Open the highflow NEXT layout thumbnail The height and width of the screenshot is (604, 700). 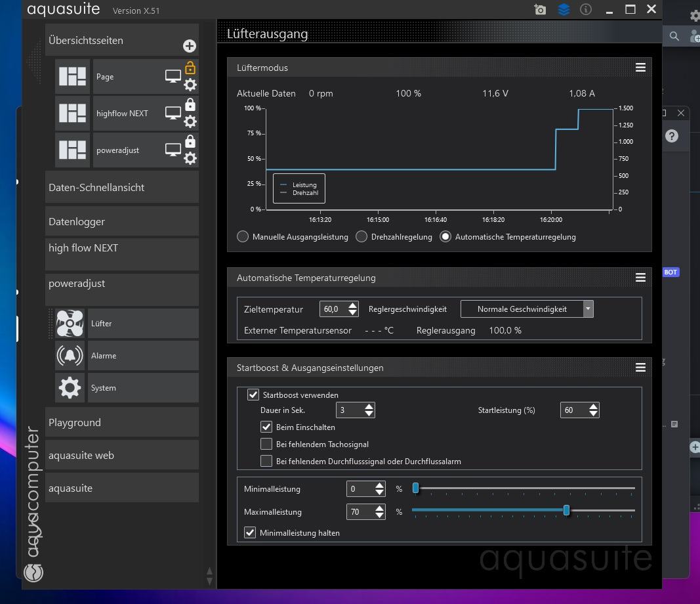click(x=72, y=113)
